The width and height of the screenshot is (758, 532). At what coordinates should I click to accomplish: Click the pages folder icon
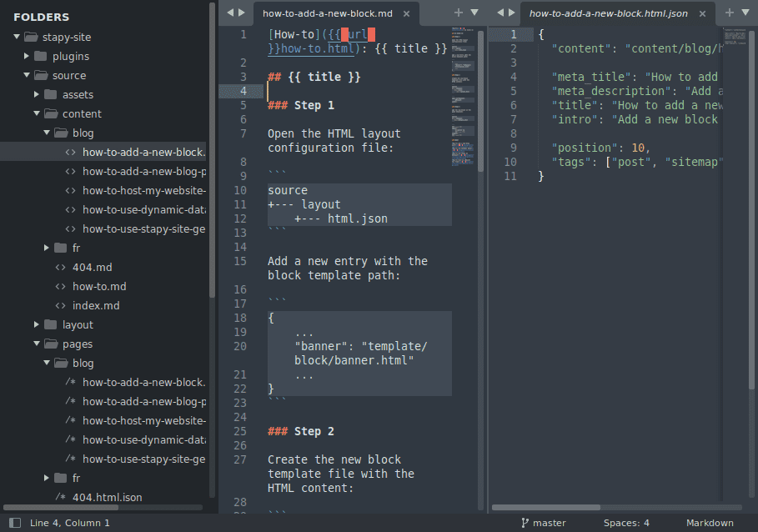point(51,344)
